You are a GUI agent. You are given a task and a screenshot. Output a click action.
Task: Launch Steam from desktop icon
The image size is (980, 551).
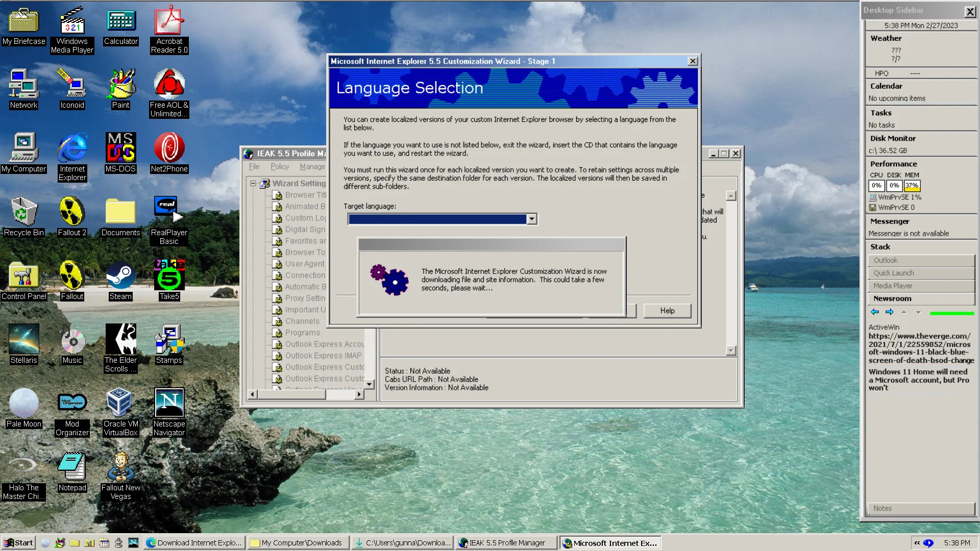(x=120, y=279)
